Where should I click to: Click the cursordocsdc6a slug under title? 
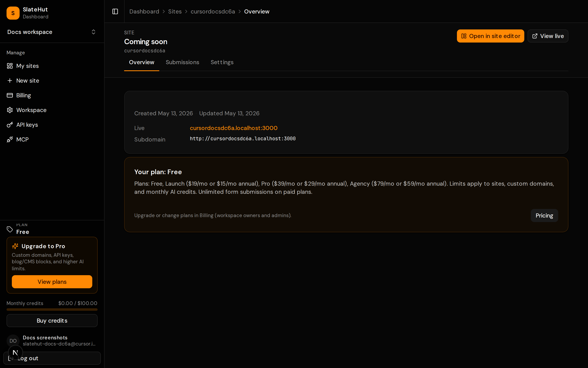(x=145, y=51)
